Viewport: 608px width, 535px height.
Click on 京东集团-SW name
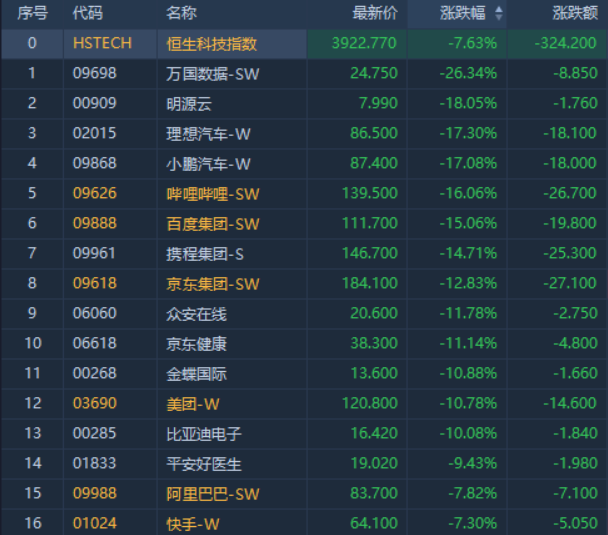click(x=213, y=283)
